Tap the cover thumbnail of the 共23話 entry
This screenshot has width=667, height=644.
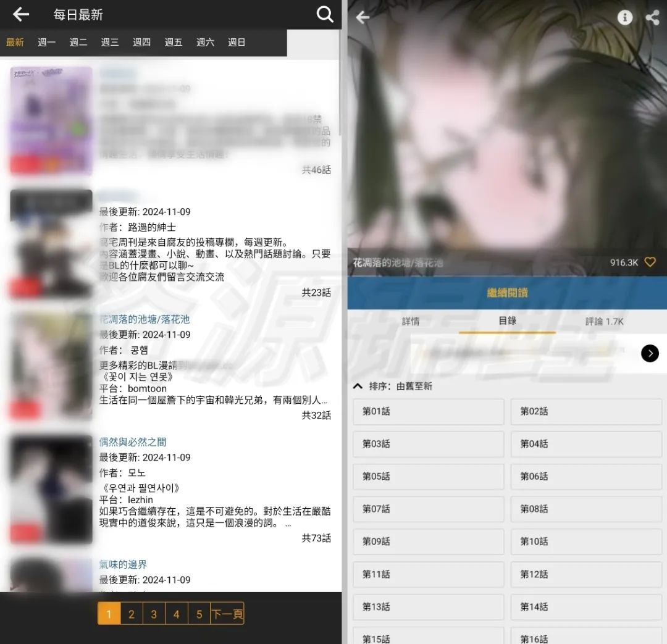point(51,244)
